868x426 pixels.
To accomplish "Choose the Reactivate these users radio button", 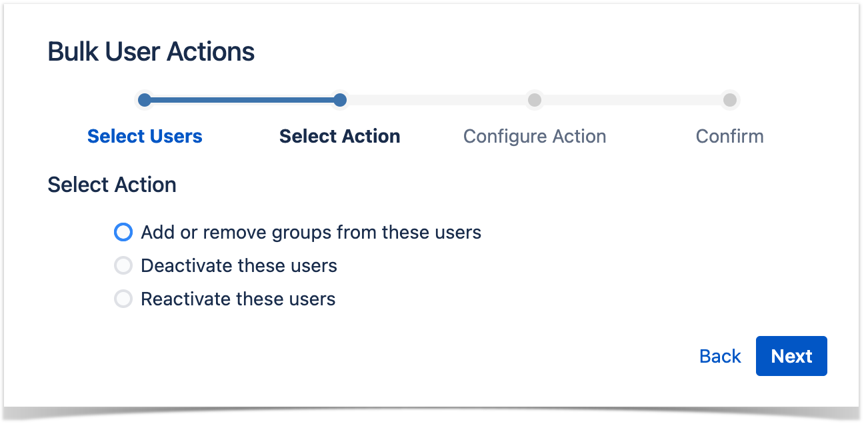I will (x=123, y=299).
